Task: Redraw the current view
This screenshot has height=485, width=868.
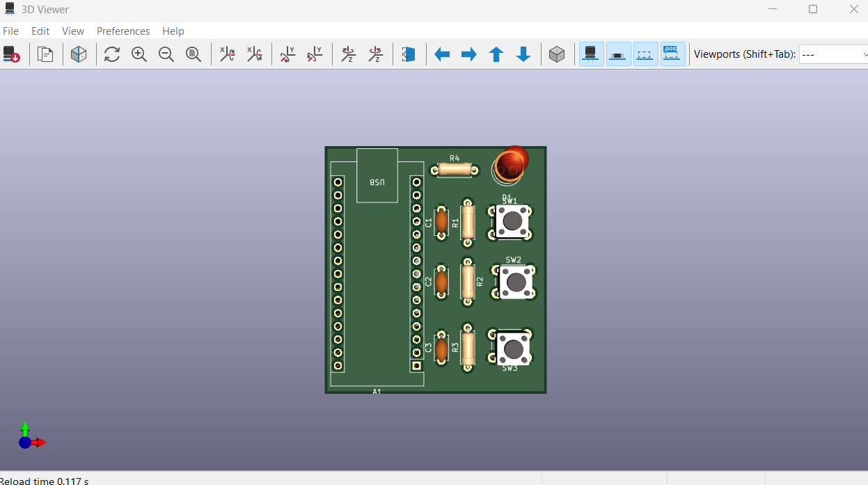Action: (x=111, y=54)
